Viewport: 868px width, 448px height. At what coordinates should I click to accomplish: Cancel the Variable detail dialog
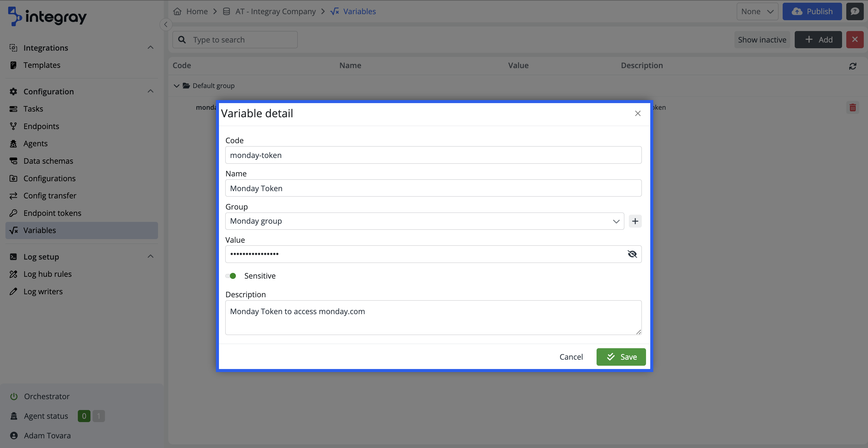[x=571, y=357]
